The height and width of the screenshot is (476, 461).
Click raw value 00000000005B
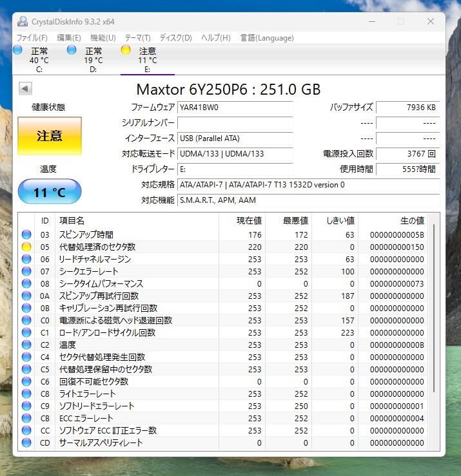pyautogui.click(x=397, y=235)
